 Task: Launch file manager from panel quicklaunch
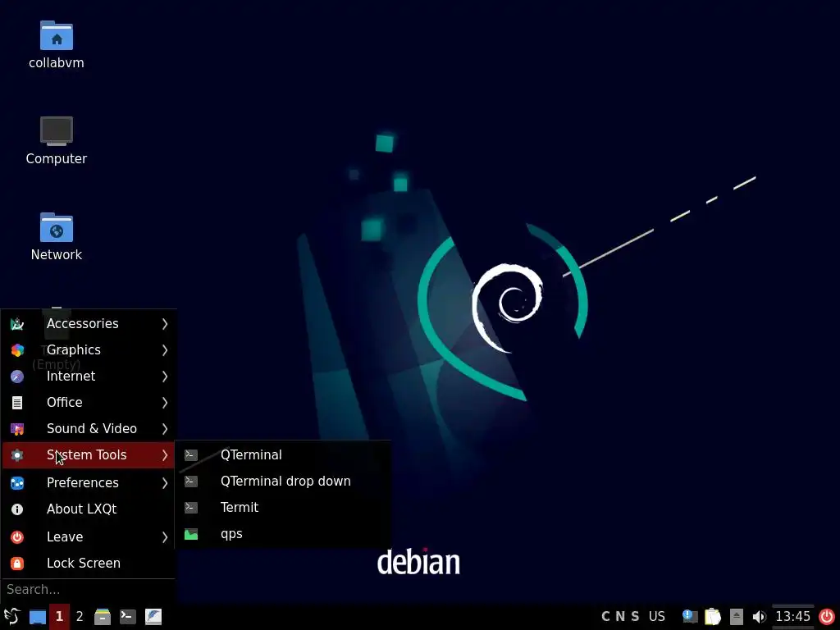(103, 617)
